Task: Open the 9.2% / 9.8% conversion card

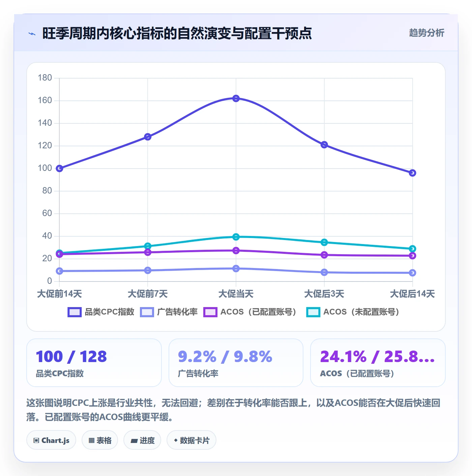Action: click(236, 363)
